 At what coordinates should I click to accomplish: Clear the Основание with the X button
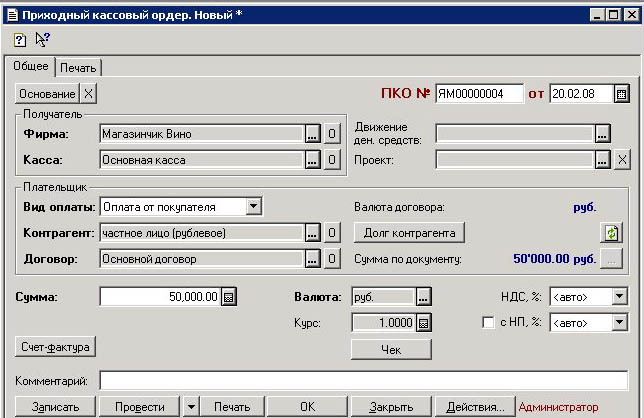(89, 94)
